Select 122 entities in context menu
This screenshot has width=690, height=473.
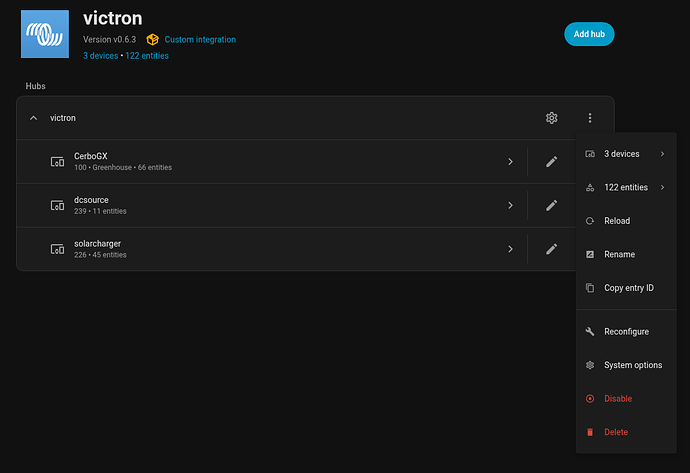coord(626,187)
